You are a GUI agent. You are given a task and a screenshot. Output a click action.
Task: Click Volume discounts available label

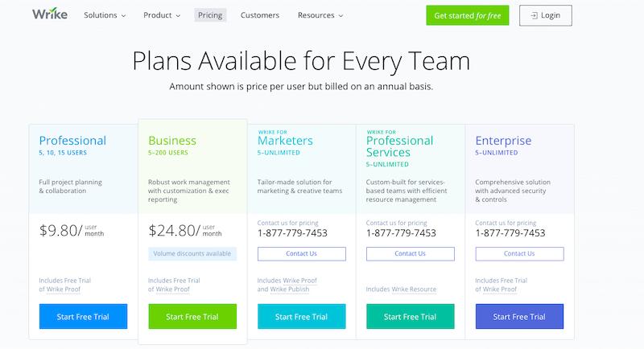click(192, 254)
